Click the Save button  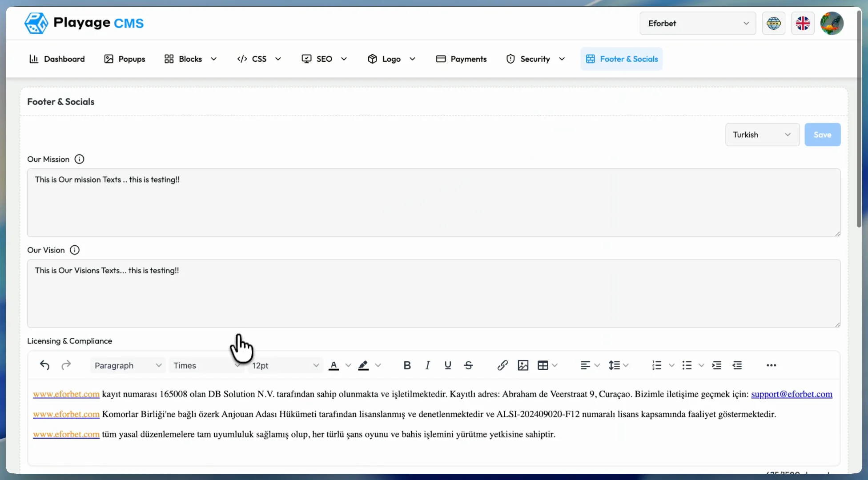(823, 135)
